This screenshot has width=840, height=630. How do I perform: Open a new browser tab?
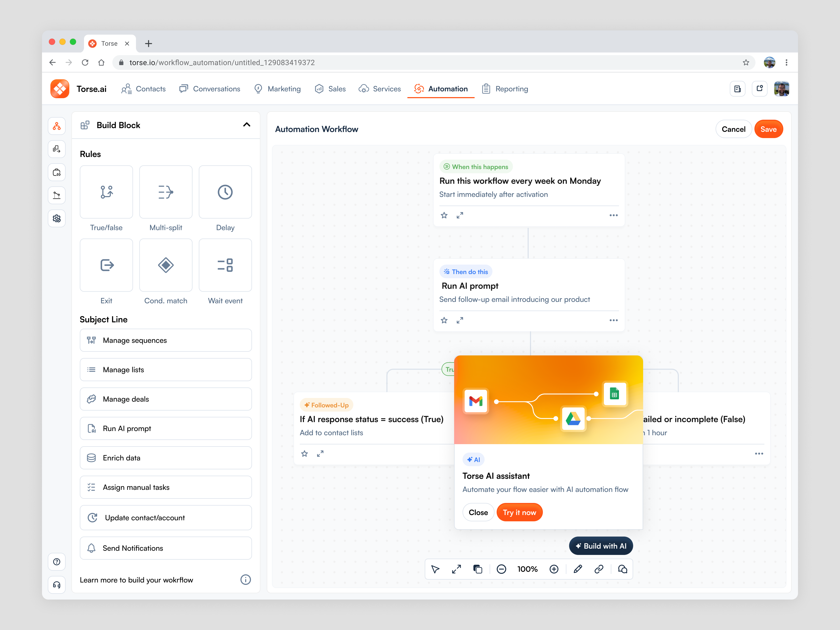(149, 44)
